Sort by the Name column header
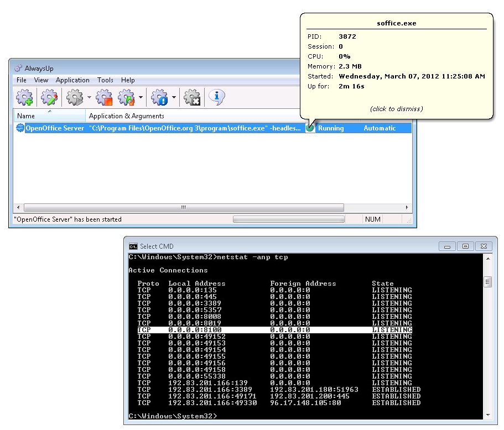This screenshot has height=430, width=504. click(x=49, y=116)
